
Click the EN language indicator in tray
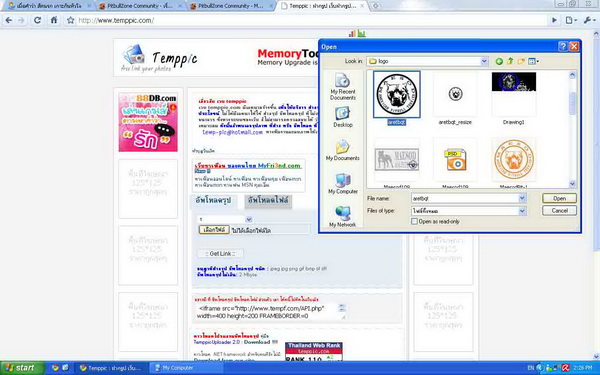(x=530, y=368)
